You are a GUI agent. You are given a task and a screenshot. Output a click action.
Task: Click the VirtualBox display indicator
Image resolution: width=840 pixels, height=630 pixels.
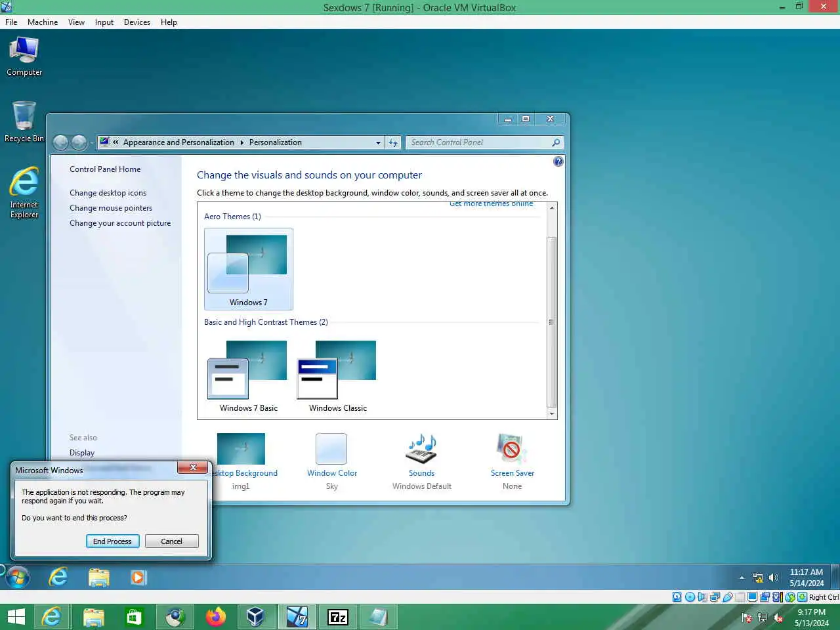pyautogui.click(x=753, y=597)
